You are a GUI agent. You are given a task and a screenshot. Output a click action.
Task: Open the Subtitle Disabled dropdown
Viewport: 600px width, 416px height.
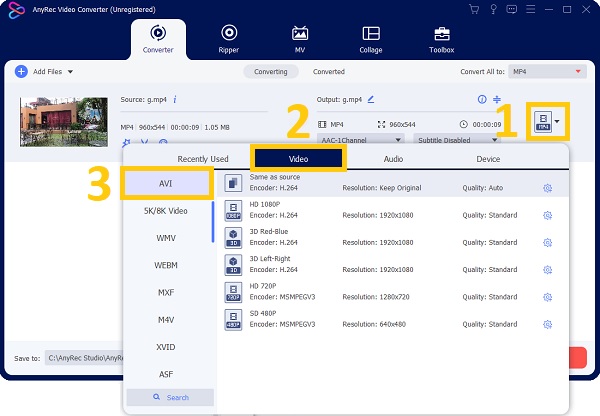pyautogui.click(x=457, y=140)
